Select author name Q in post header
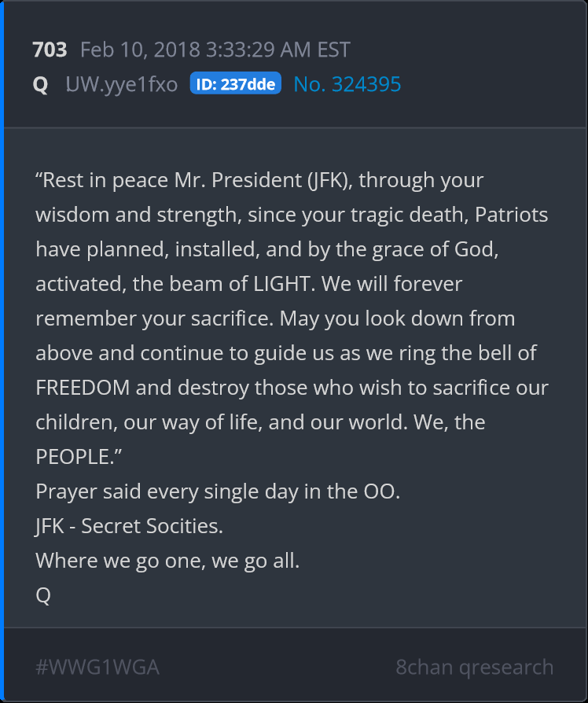Image resolution: width=588 pixels, height=703 pixels. click(x=41, y=84)
